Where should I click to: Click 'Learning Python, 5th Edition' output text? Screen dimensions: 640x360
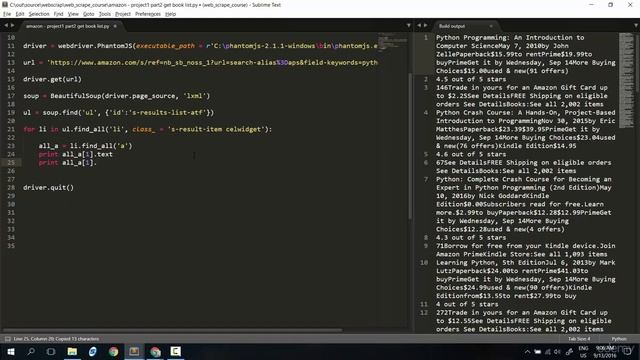(492, 262)
